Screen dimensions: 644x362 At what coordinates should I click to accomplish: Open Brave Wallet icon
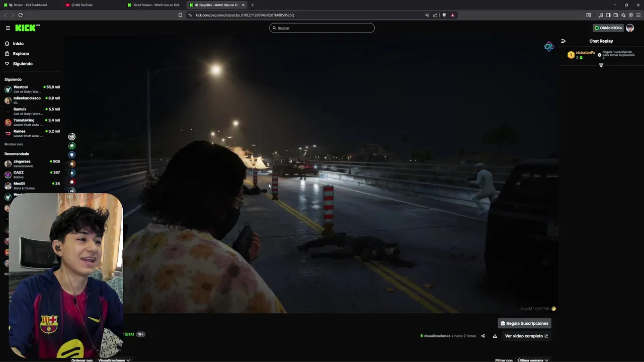(616, 15)
